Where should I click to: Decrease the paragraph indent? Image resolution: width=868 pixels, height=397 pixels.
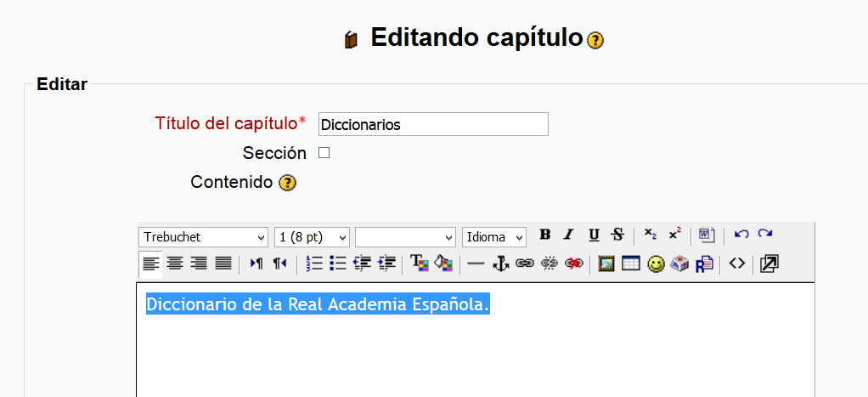coord(362,264)
